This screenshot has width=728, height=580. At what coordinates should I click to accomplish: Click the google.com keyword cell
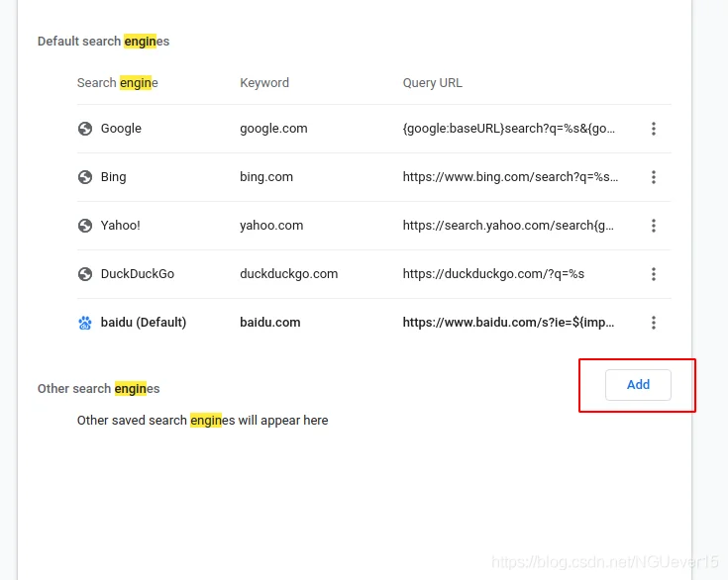pos(273,129)
